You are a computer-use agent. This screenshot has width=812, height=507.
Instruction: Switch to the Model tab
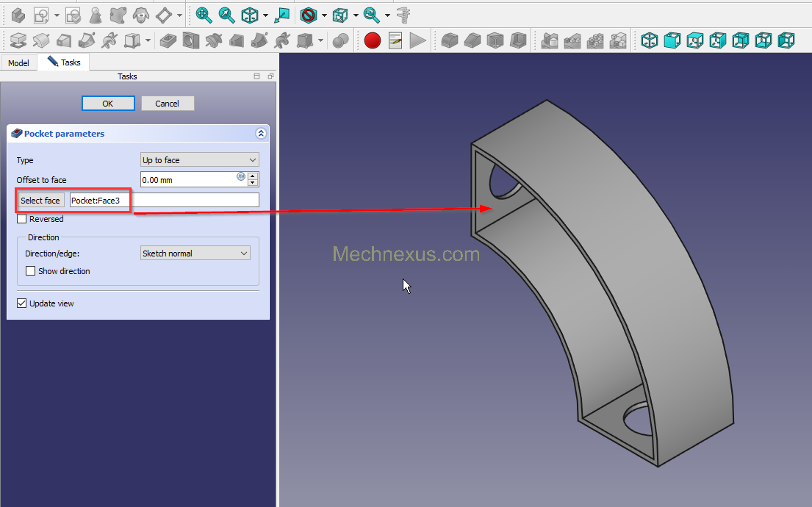pyautogui.click(x=18, y=63)
